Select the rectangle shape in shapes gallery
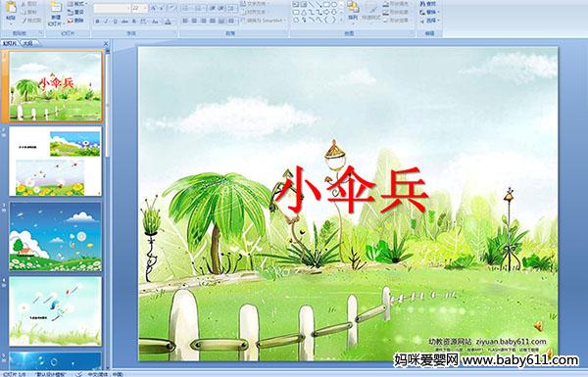The width and height of the screenshot is (588, 377). click(x=327, y=5)
